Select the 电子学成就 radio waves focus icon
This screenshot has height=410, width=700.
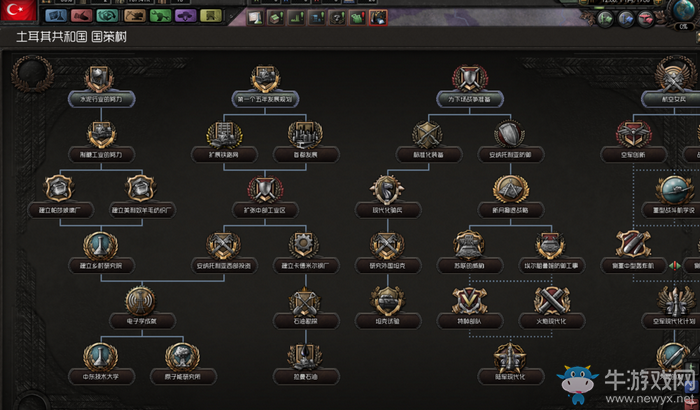click(x=142, y=301)
